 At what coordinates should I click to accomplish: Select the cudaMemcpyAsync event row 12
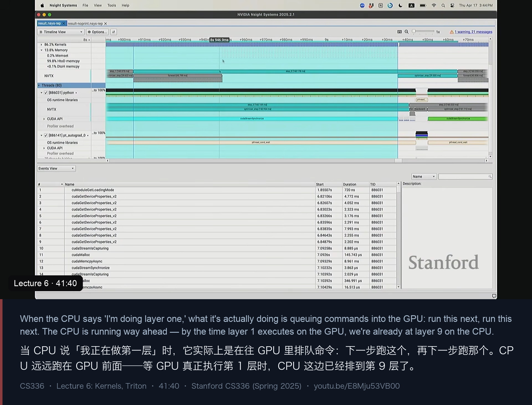(217, 261)
